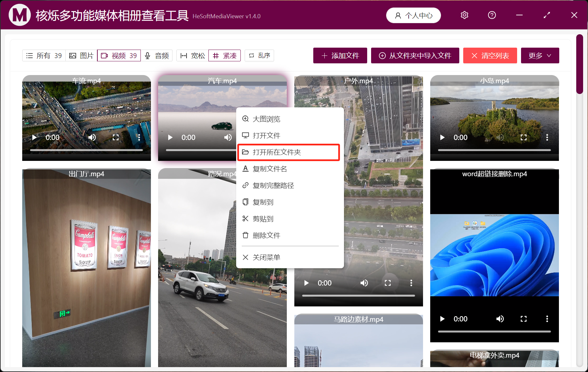Open the settings gear in title bar
The height and width of the screenshot is (372, 588).
[464, 15]
